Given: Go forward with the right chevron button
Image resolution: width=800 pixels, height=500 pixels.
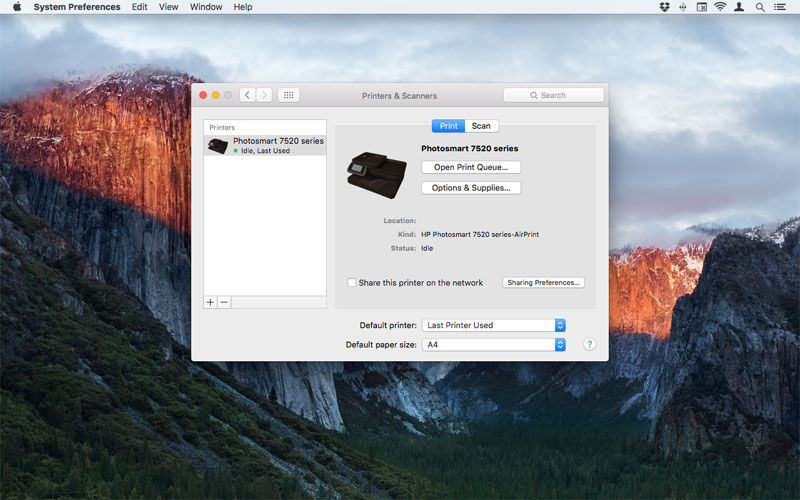Looking at the screenshot, I should pyautogui.click(x=264, y=95).
